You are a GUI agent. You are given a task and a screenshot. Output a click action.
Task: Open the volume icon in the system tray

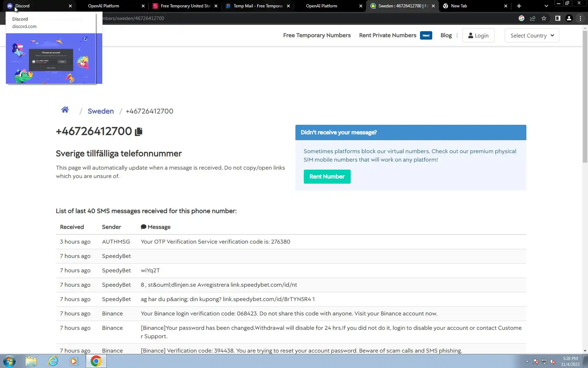(553, 362)
